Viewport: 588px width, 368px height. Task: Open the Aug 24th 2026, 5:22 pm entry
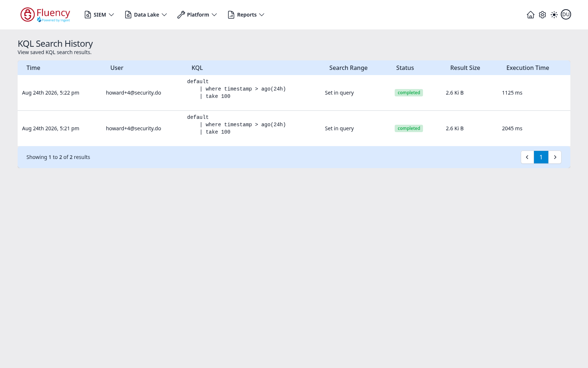[51, 93]
